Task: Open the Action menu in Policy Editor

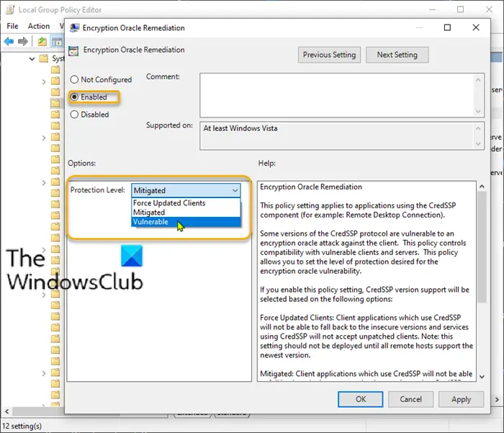Action: pyautogui.click(x=39, y=26)
